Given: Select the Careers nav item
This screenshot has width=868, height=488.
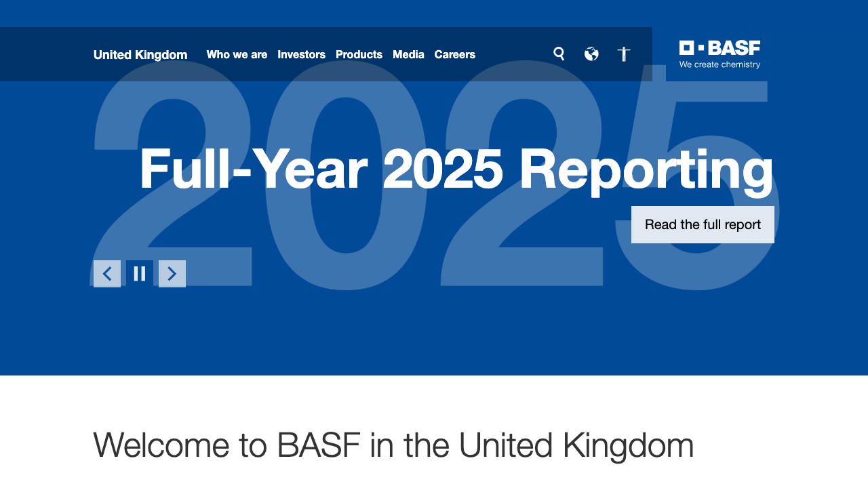Looking at the screenshot, I should click(454, 55).
